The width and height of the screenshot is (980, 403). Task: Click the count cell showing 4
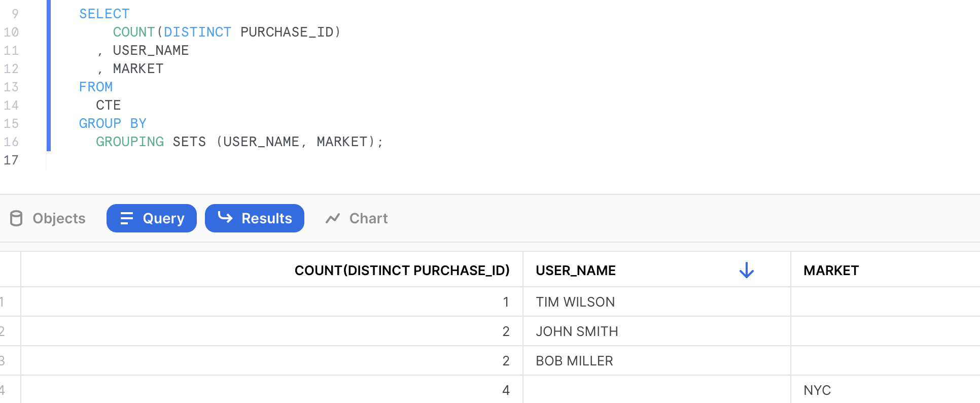point(505,390)
